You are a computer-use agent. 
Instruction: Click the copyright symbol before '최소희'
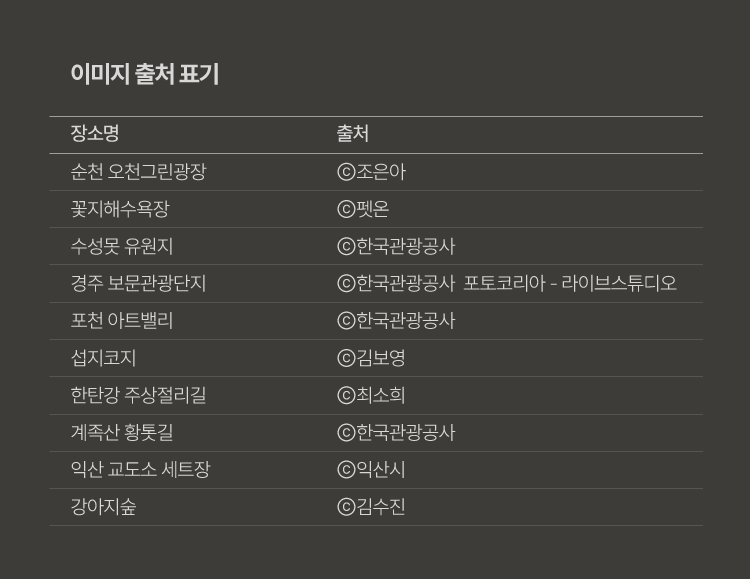pos(346,395)
